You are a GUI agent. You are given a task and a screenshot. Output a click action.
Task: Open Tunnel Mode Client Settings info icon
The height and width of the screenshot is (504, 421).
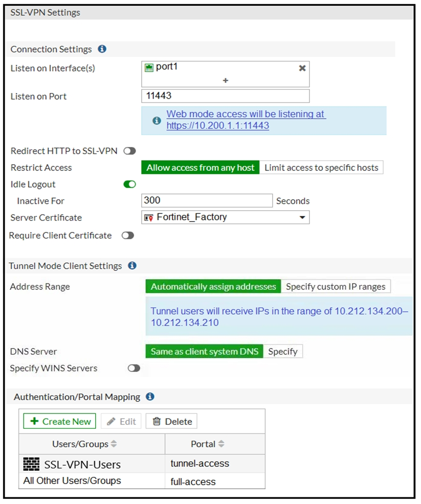(x=132, y=266)
